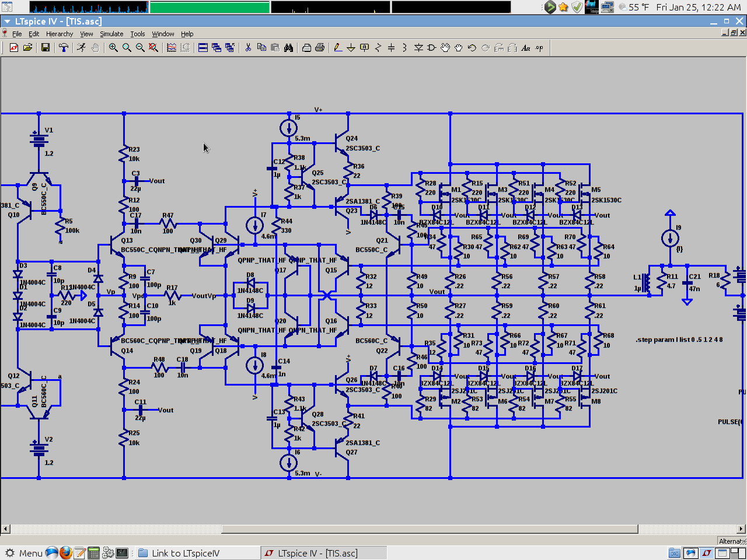747x560 pixels.
Task: Switch to Link to LTspiceIV taskbar window
Action: click(x=197, y=553)
